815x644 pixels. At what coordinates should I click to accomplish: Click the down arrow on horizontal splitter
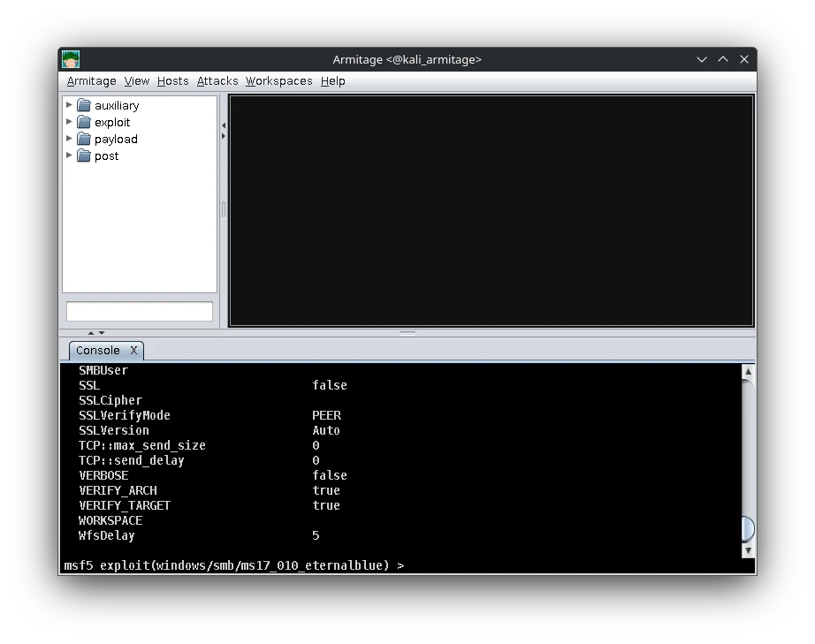(x=102, y=333)
